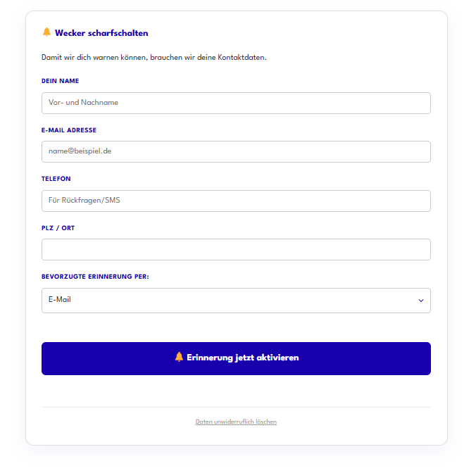Click the Kontaktdaten description text
476x473 pixels.
(154, 57)
